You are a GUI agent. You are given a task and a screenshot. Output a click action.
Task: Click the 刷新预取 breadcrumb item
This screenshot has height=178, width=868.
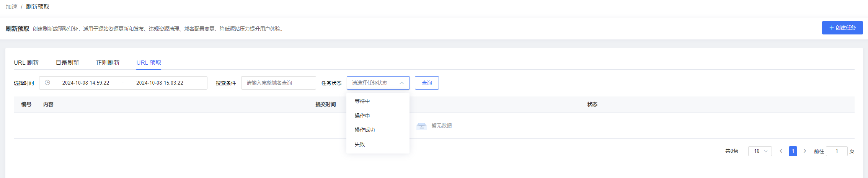click(x=38, y=7)
